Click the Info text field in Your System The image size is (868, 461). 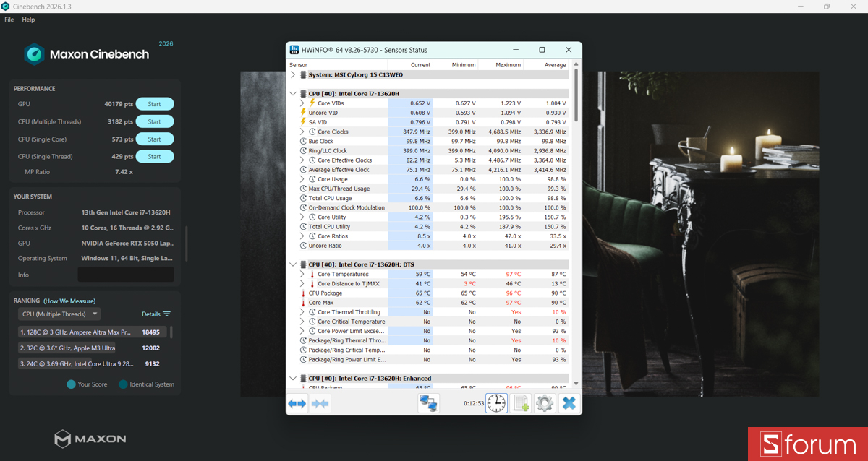[126, 275]
